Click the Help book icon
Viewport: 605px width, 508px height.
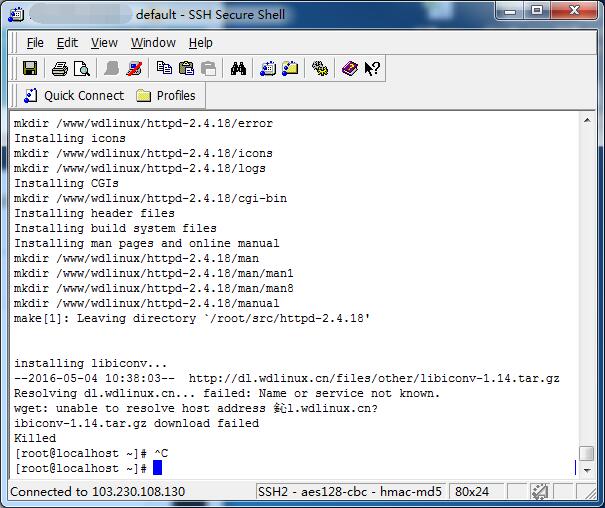[x=349, y=69]
